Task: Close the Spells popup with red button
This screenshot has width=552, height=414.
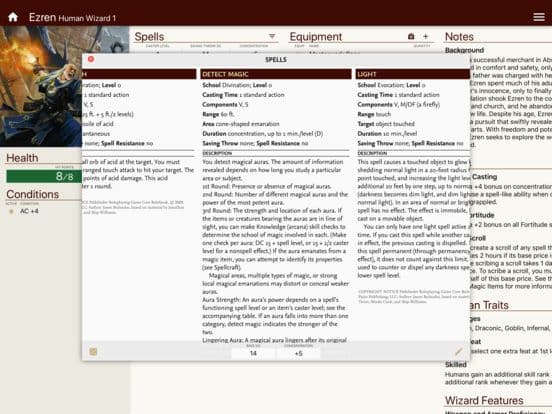Action: point(91,59)
